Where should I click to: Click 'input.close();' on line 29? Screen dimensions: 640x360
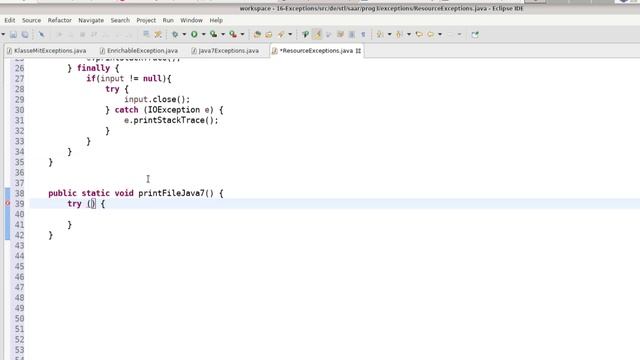pos(157,99)
